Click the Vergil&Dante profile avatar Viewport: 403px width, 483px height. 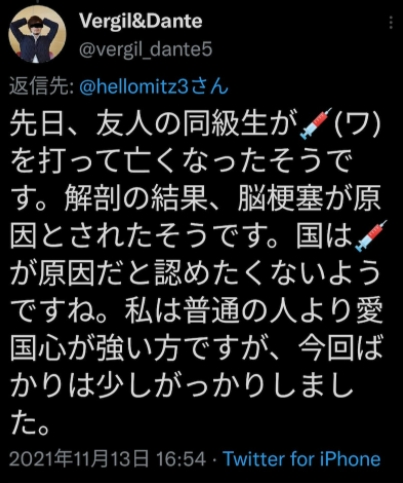click(37, 34)
